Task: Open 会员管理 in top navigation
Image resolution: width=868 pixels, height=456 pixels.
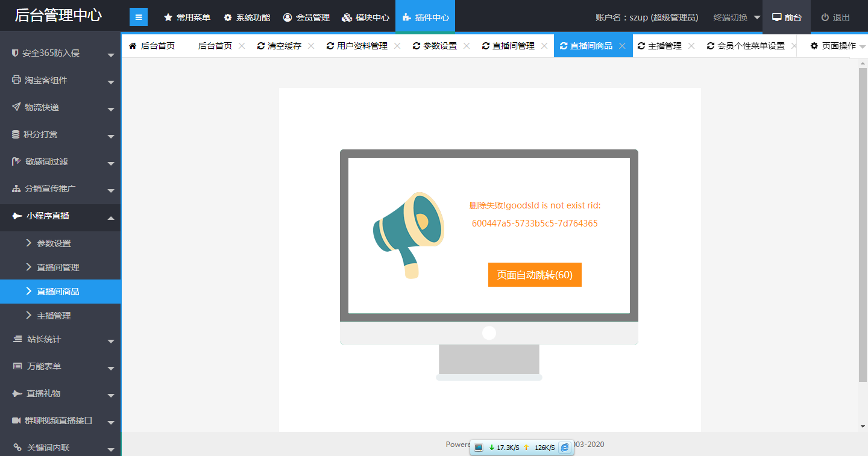Action: [306, 17]
